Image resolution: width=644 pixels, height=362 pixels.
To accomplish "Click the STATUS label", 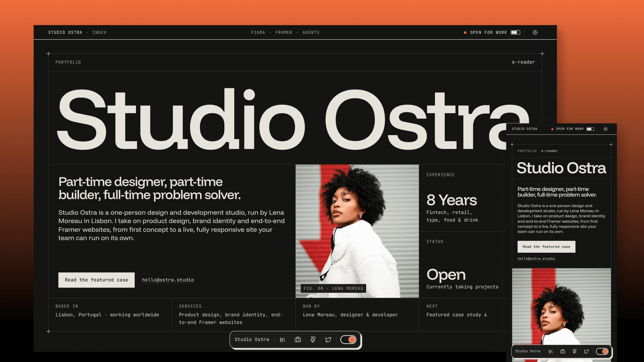I will 435,242.
